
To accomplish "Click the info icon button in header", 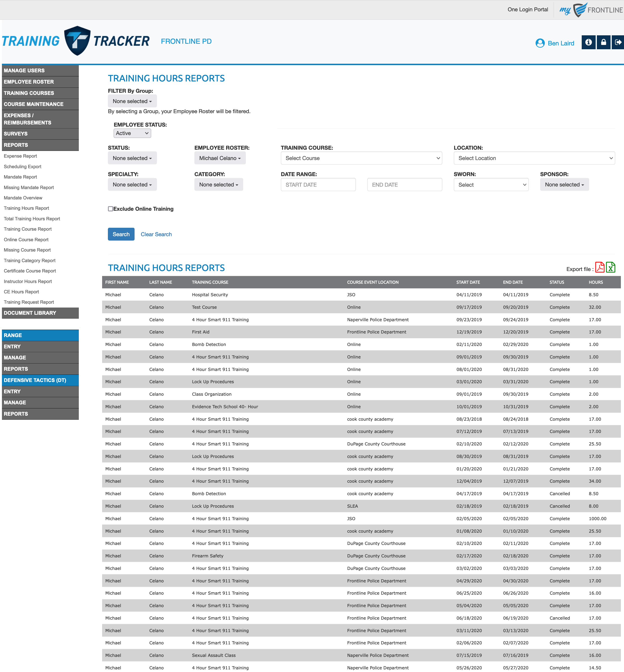I will click(x=588, y=42).
